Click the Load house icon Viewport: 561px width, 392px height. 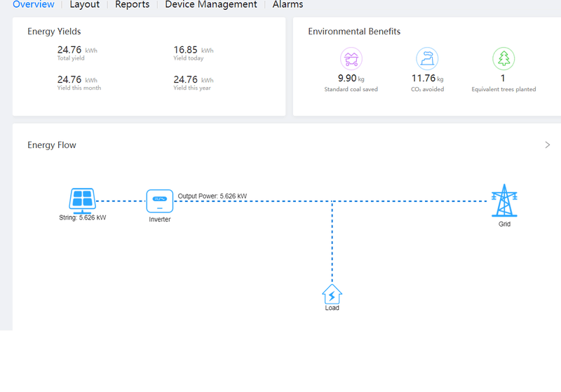coord(332,294)
